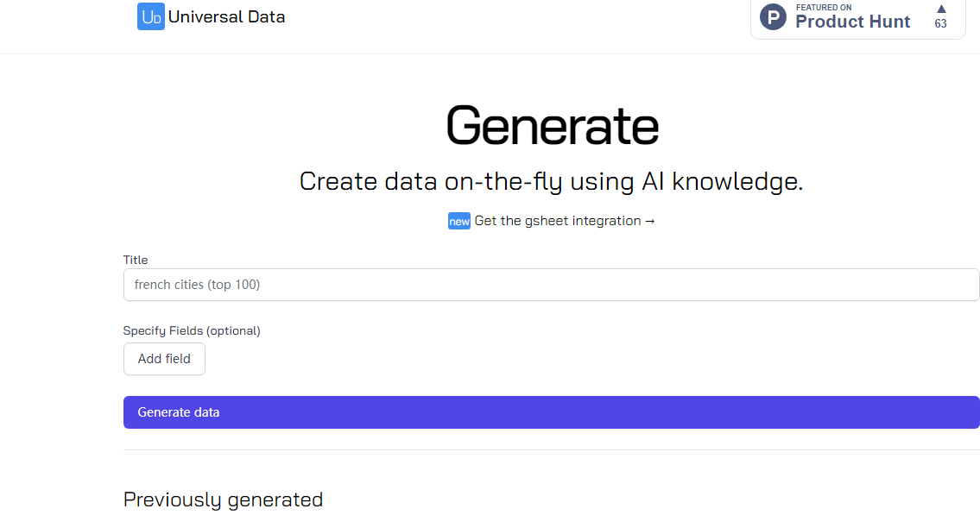Click the arrow after gsheet integration

coord(650,221)
